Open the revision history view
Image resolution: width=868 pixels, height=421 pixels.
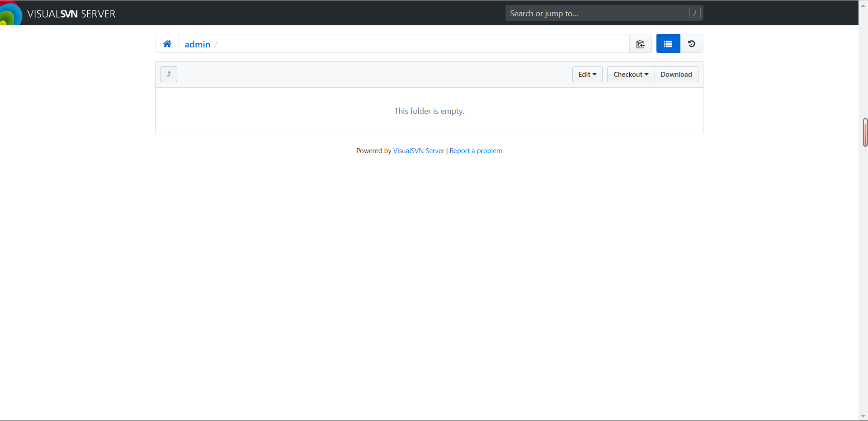(x=691, y=44)
